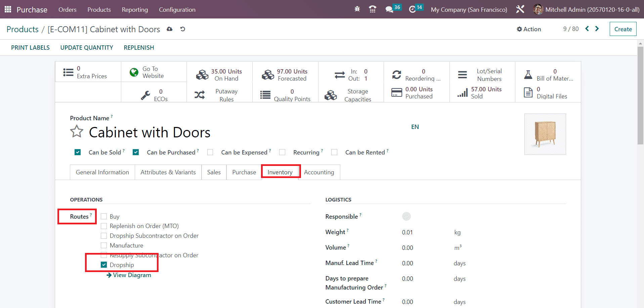
Task: Open the chat messages icon
Action: 389,9
